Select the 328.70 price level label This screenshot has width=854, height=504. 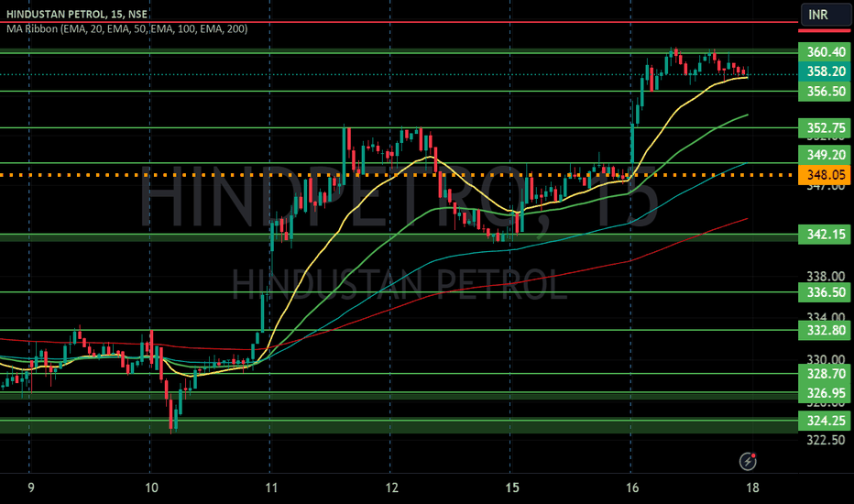pos(825,374)
